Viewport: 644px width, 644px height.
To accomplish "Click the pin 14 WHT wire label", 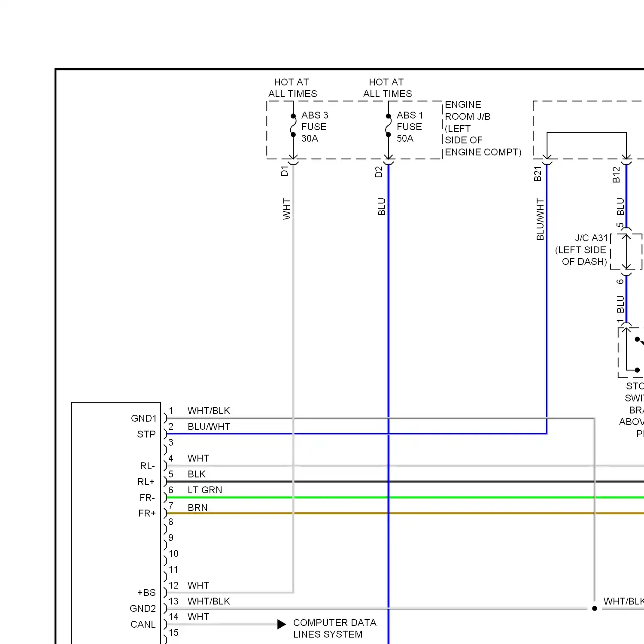I will click(198, 617).
